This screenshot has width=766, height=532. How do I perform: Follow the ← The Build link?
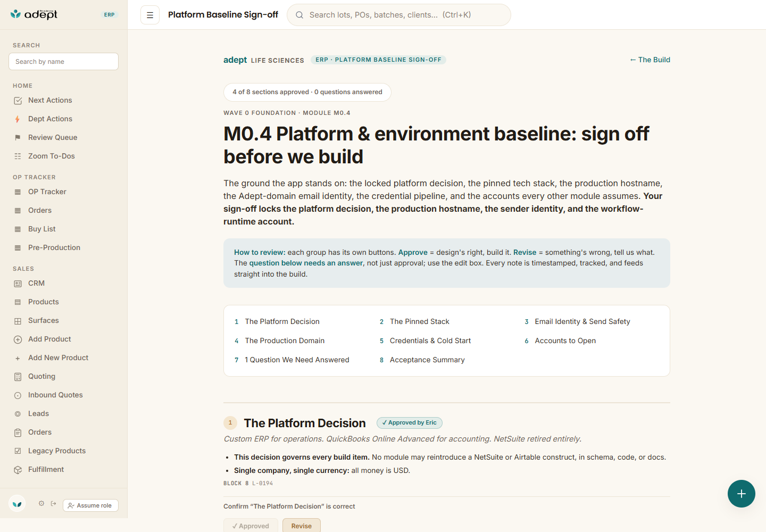tap(650, 60)
